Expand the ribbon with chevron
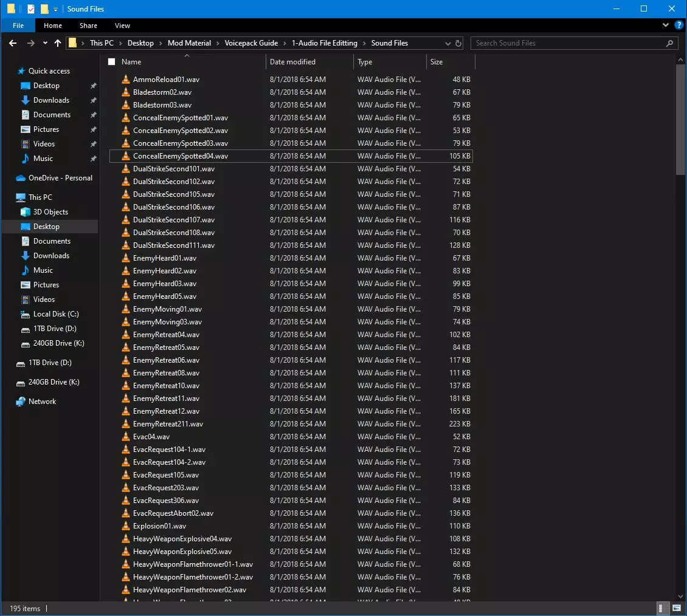 tap(665, 25)
